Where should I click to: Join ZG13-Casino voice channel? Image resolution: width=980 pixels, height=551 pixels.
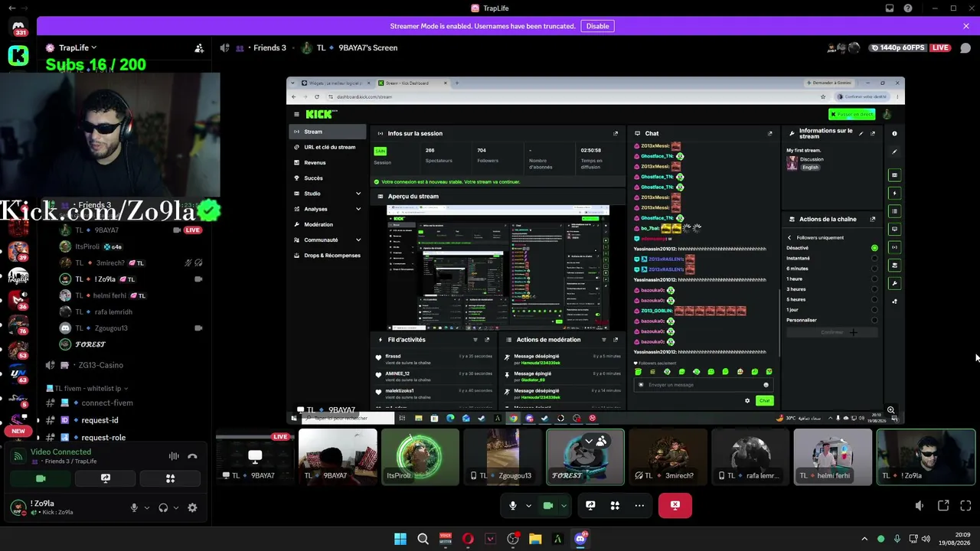100,366
